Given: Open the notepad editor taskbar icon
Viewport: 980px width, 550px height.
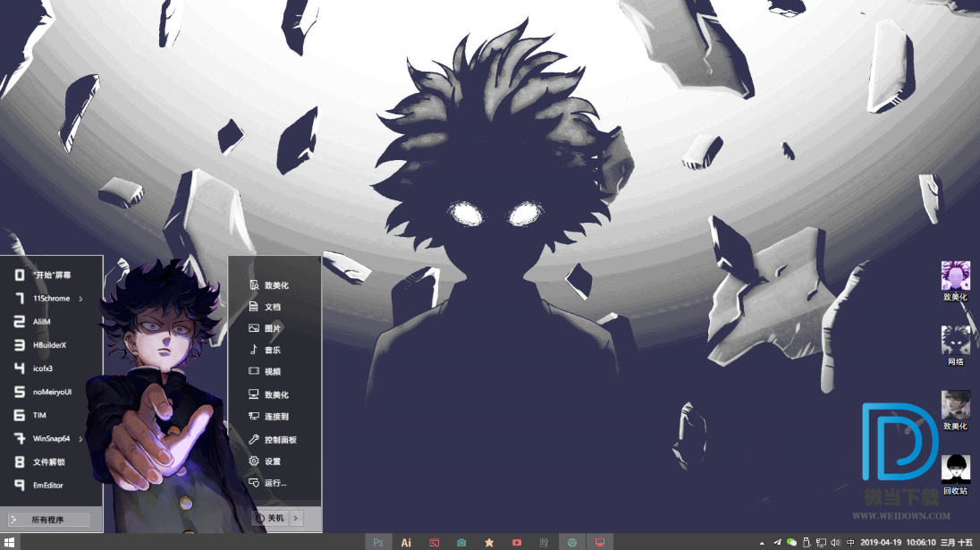Looking at the screenshot, I should pyautogui.click(x=544, y=543).
